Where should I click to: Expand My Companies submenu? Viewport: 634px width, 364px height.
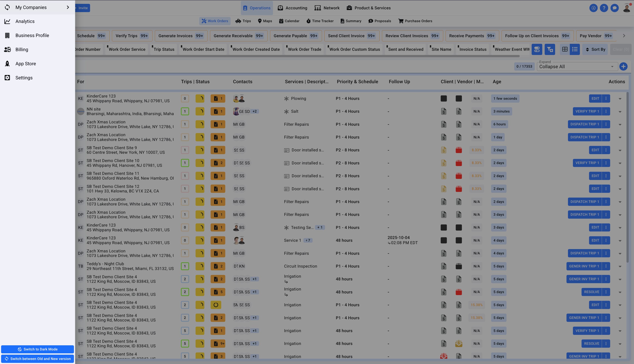coord(68,7)
